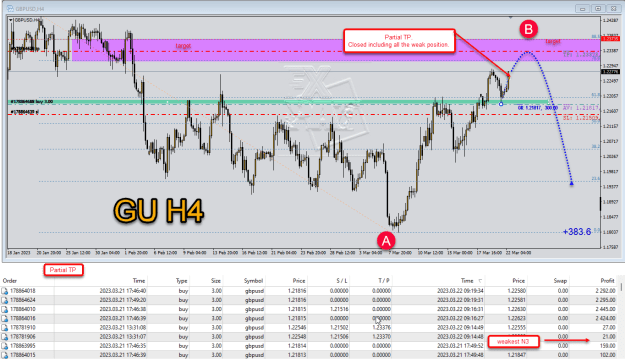Click the S / L column header
Viewport: 625px width, 361px height.
(342, 281)
